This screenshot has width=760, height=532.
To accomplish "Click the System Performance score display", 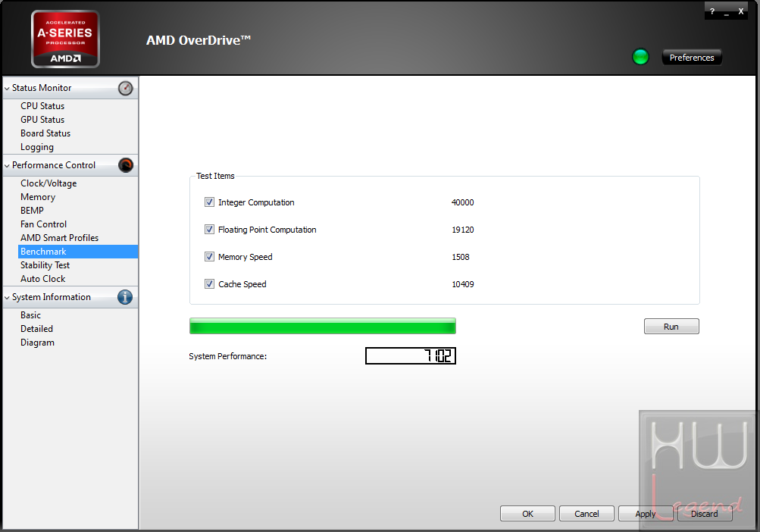I will point(411,356).
